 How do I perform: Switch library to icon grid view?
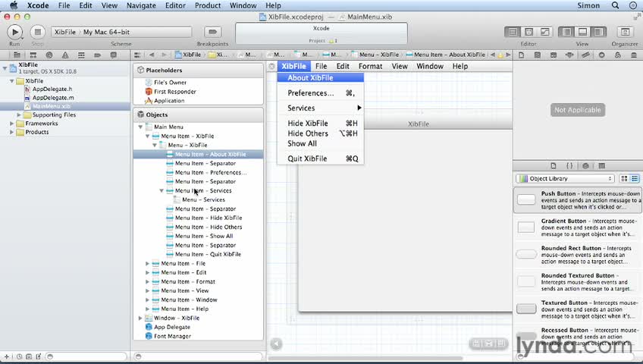624,178
